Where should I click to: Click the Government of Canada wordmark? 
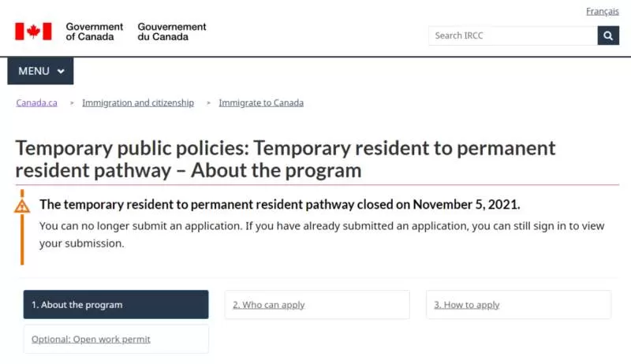94,32
